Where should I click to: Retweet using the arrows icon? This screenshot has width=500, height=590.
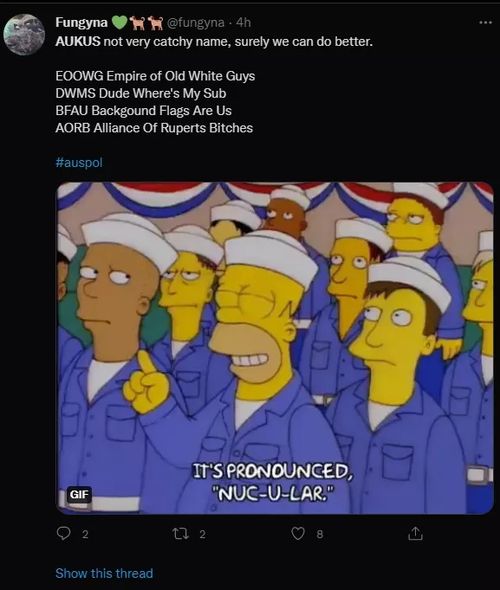pos(179,534)
